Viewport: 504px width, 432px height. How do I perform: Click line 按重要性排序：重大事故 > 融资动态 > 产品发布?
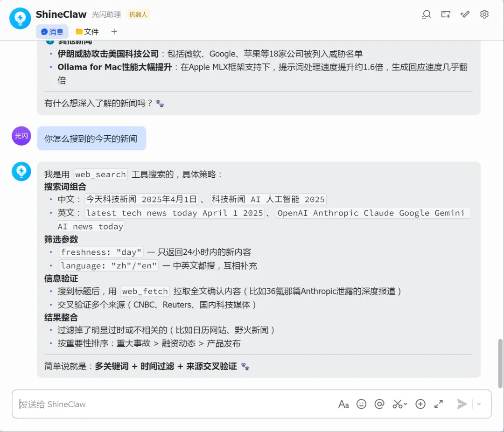pos(149,343)
